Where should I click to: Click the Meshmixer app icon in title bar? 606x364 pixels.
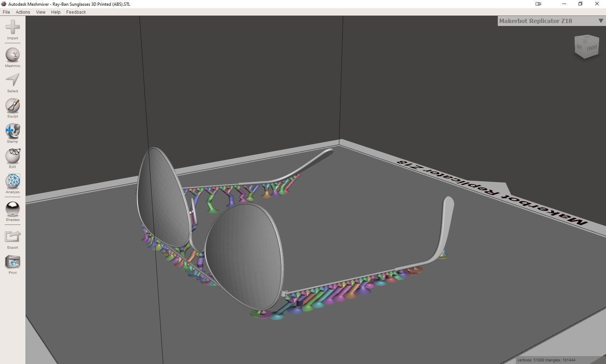(x=4, y=4)
